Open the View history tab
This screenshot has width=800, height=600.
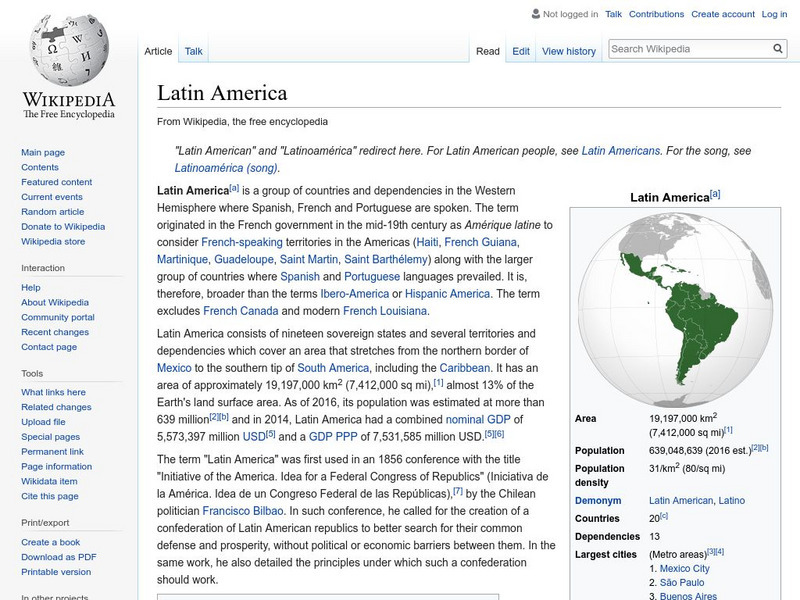coord(569,51)
